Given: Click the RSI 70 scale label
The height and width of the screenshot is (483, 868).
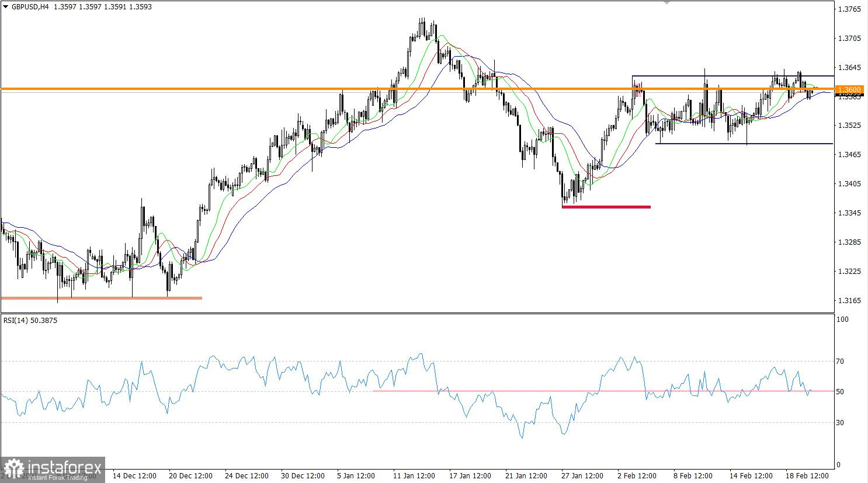Looking at the screenshot, I should pyautogui.click(x=841, y=362).
